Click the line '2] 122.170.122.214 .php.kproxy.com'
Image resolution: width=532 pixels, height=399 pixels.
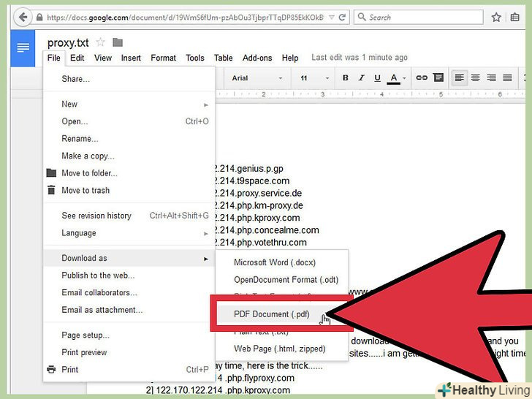point(218,390)
